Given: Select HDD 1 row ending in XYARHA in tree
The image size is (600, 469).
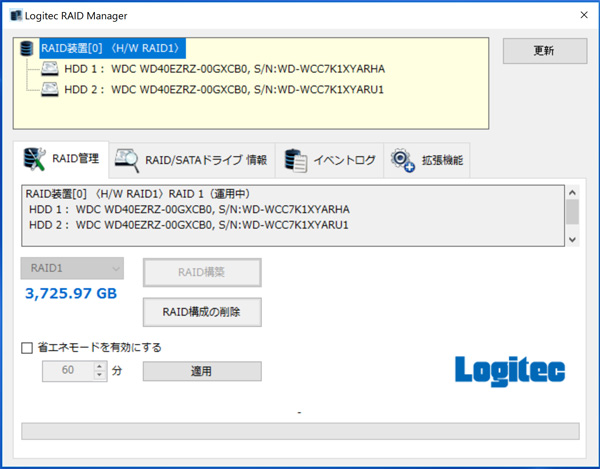Looking at the screenshot, I should (x=225, y=69).
